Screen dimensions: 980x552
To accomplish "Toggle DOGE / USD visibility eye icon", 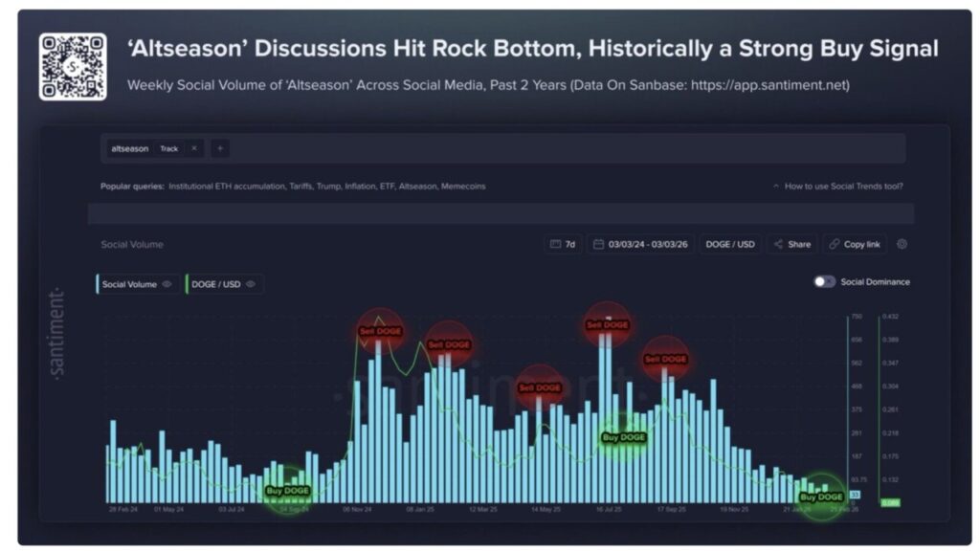I will [251, 284].
